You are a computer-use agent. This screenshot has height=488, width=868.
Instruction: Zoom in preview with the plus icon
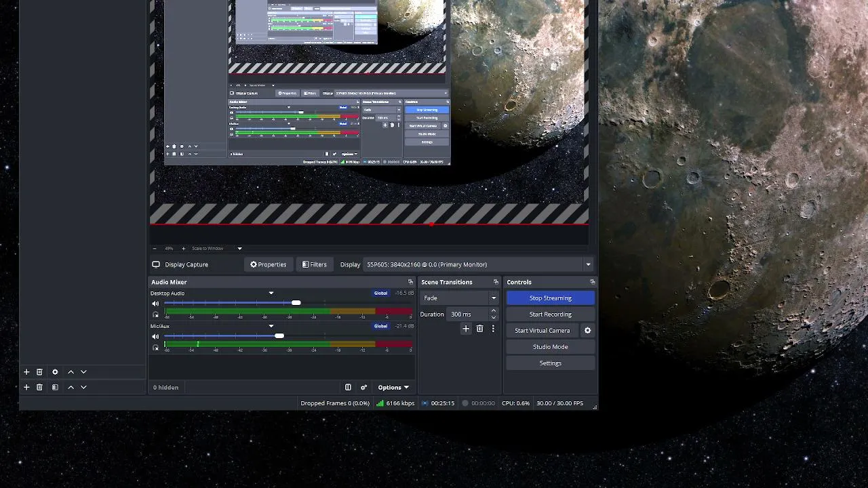point(183,249)
